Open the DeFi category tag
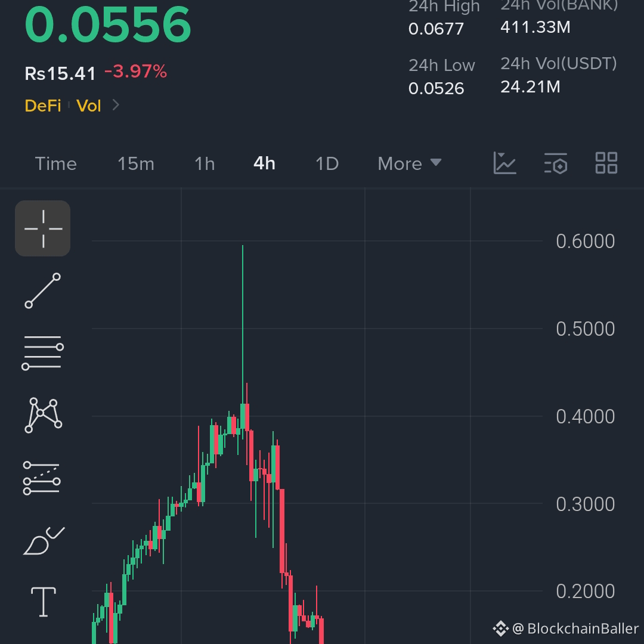This screenshot has height=644, width=644. 43,106
